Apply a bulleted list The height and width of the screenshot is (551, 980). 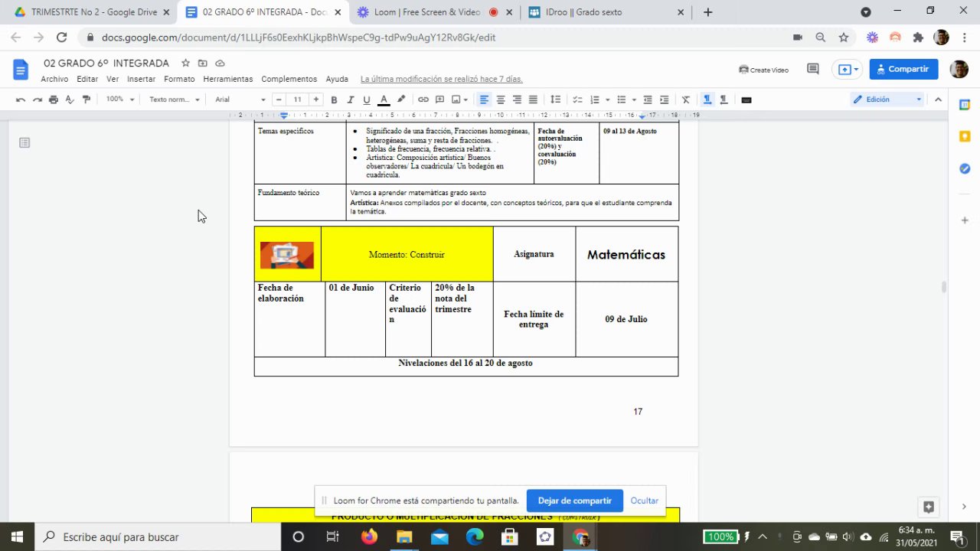point(622,99)
